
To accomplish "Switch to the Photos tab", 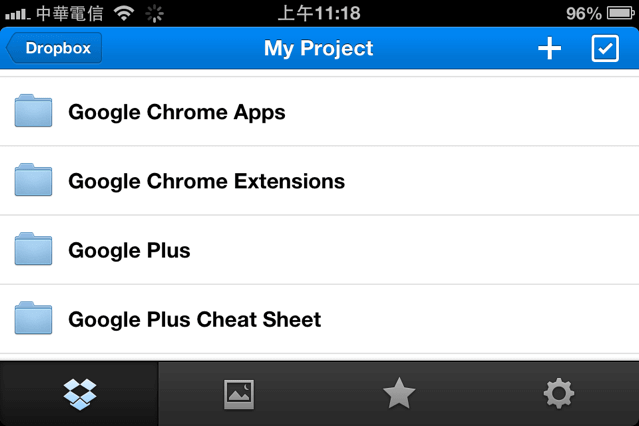I will (x=239, y=394).
